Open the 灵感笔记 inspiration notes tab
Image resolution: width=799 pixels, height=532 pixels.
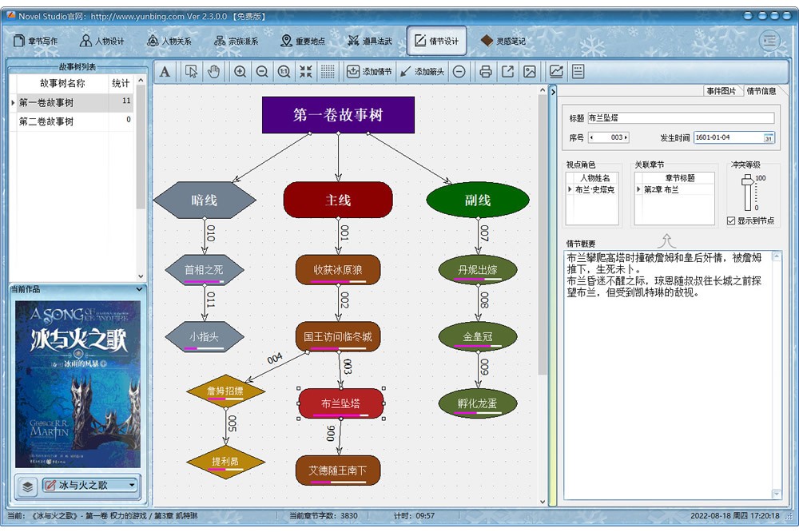click(x=503, y=41)
